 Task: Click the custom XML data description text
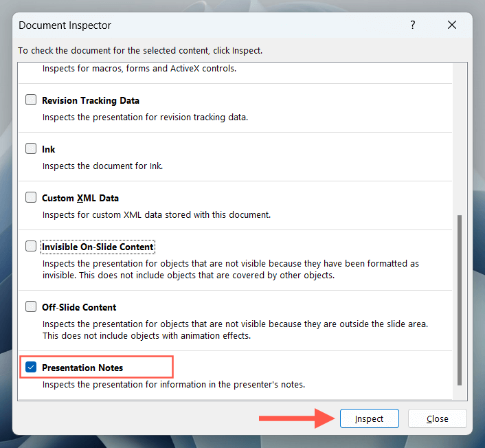(157, 214)
